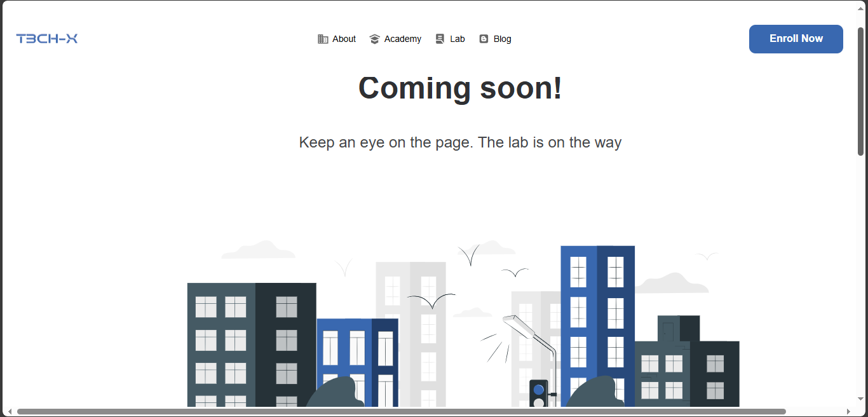Open the About page link
This screenshot has height=417, width=868.
click(x=344, y=39)
